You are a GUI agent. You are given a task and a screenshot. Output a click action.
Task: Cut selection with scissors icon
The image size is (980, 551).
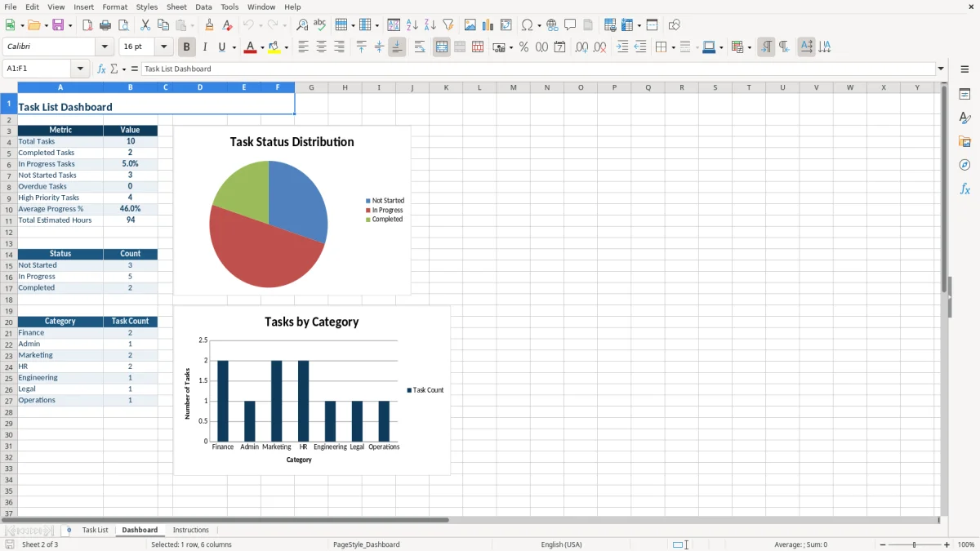pyautogui.click(x=145, y=25)
